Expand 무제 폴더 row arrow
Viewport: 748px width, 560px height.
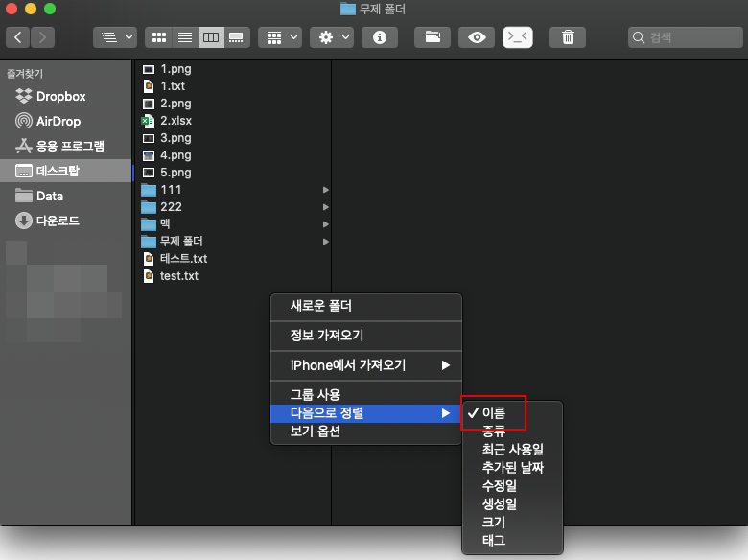(x=326, y=242)
